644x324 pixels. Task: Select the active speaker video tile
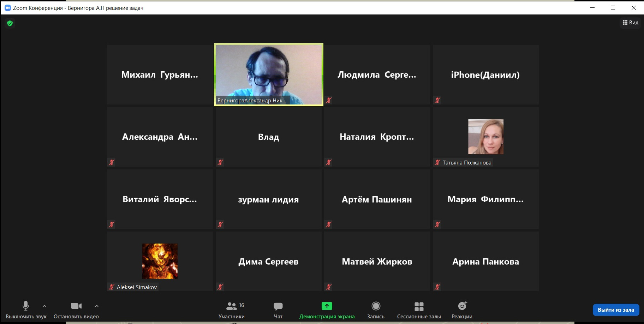268,74
